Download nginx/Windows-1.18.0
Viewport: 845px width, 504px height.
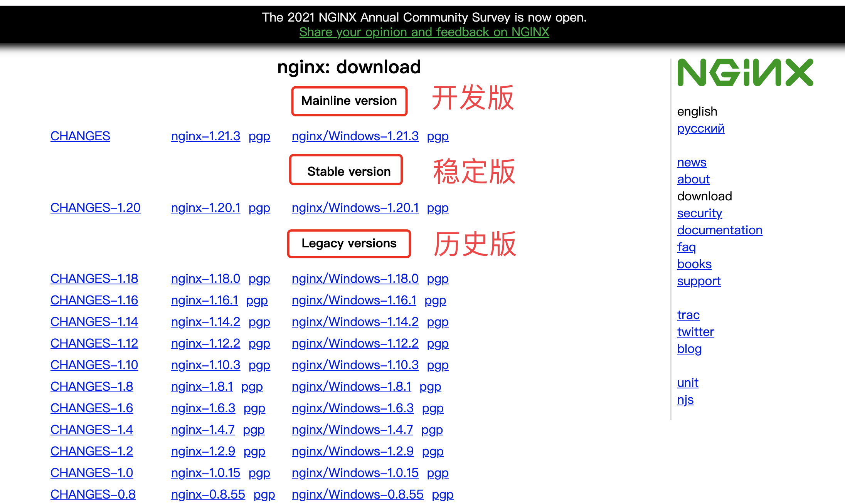point(355,279)
